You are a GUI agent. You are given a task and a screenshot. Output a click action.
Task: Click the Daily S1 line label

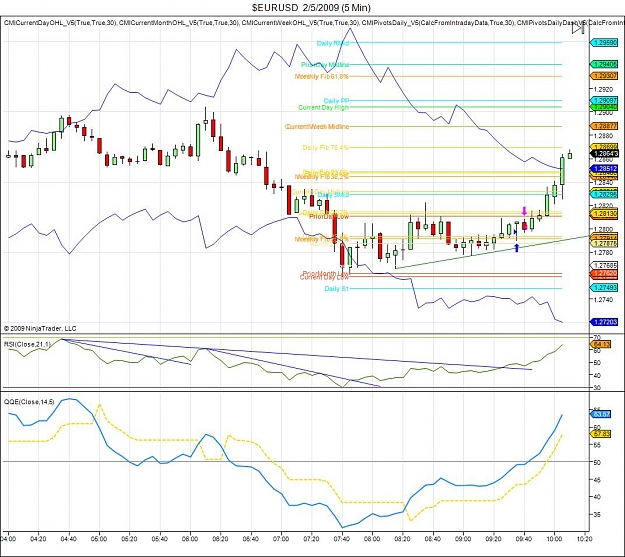[x=336, y=289]
